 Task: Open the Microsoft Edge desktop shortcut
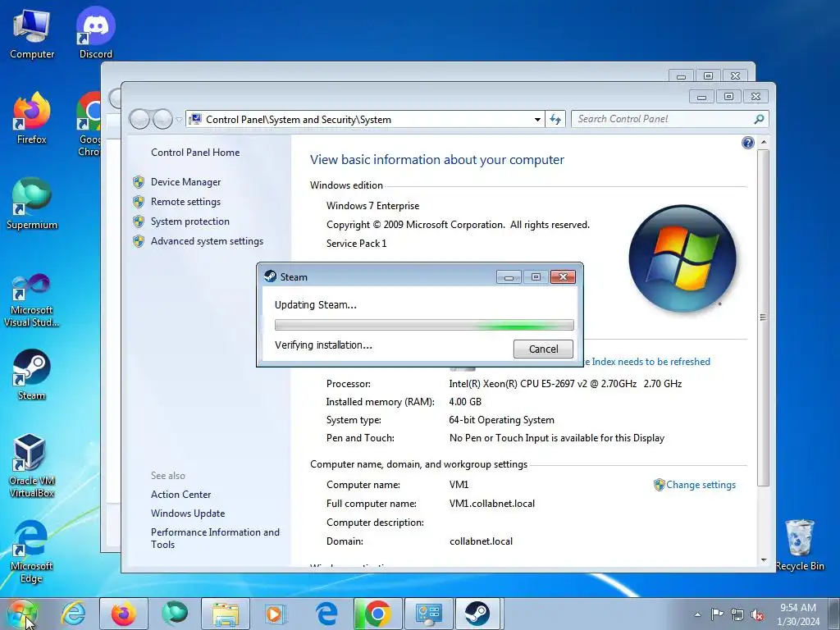32,550
